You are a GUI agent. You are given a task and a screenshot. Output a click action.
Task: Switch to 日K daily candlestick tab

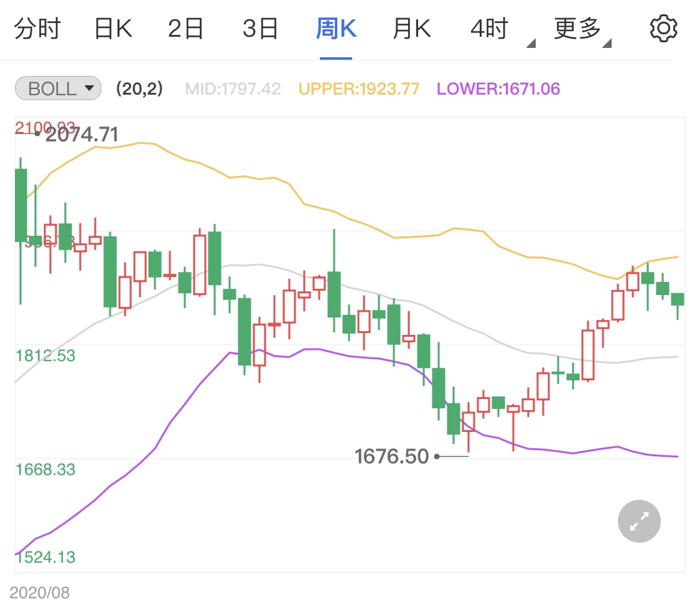(113, 29)
